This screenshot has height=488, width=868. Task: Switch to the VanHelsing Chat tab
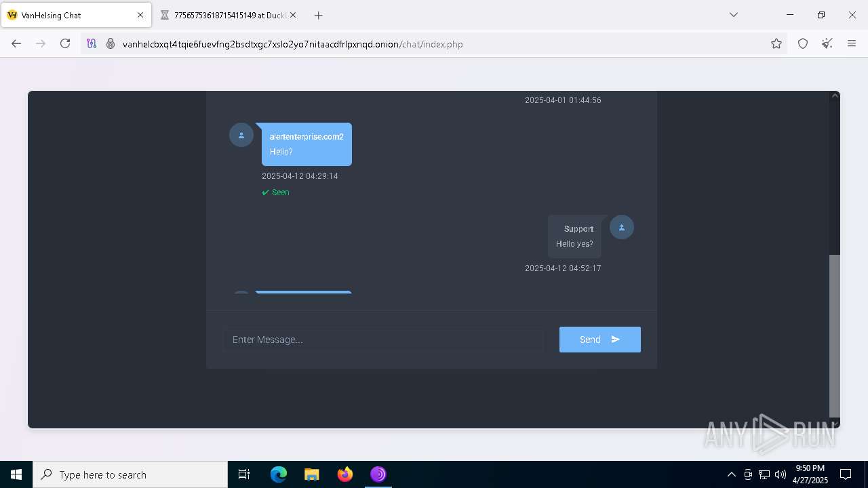click(x=76, y=15)
